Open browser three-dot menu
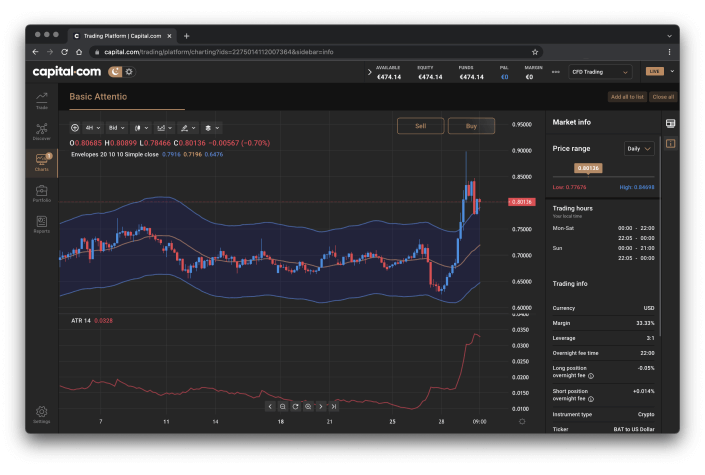This screenshot has height=475, width=705. tap(669, 52)
